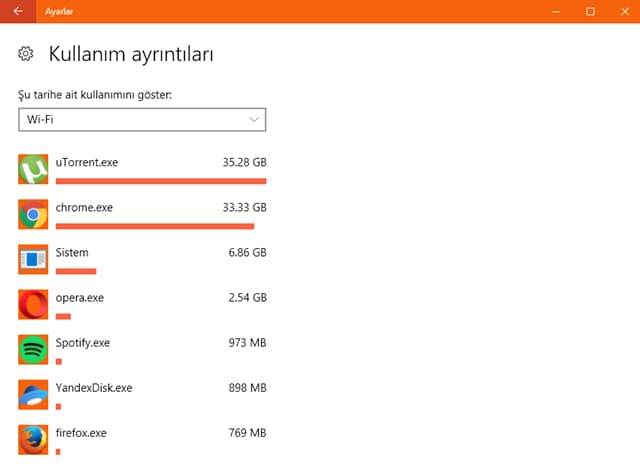Screen dimensions: 640x466
Task: Click the 769 MB usage value
Action: point(247,433)
